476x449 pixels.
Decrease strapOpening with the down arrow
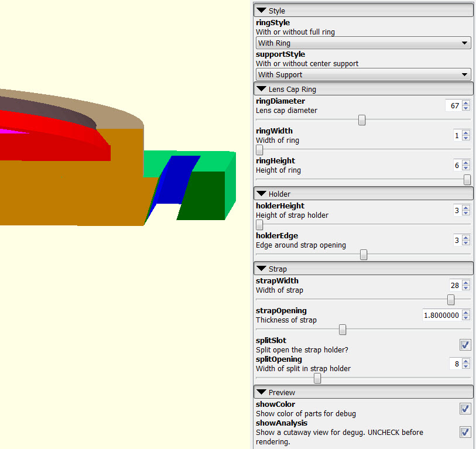point(466,318)
